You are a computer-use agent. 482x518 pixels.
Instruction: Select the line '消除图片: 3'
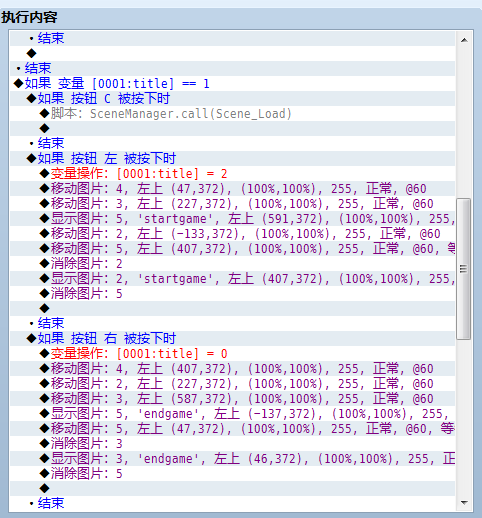pyautogui.click(x=233, y=443)
